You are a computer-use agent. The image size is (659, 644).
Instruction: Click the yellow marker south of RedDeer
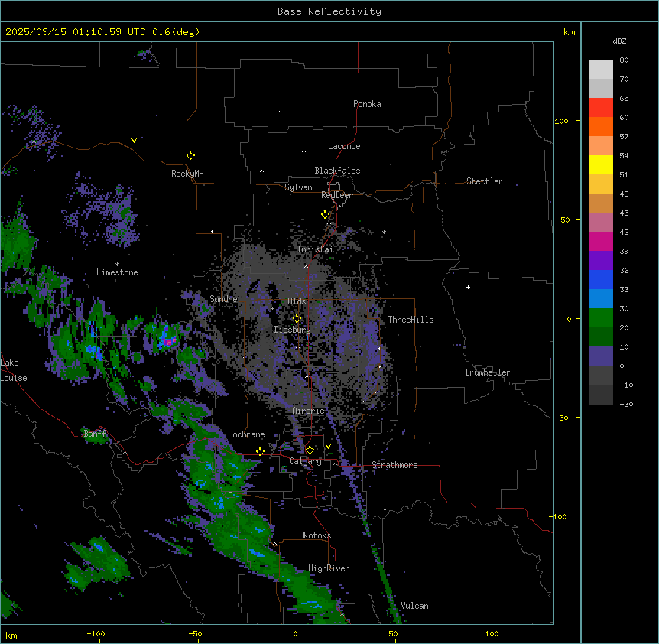325,214
